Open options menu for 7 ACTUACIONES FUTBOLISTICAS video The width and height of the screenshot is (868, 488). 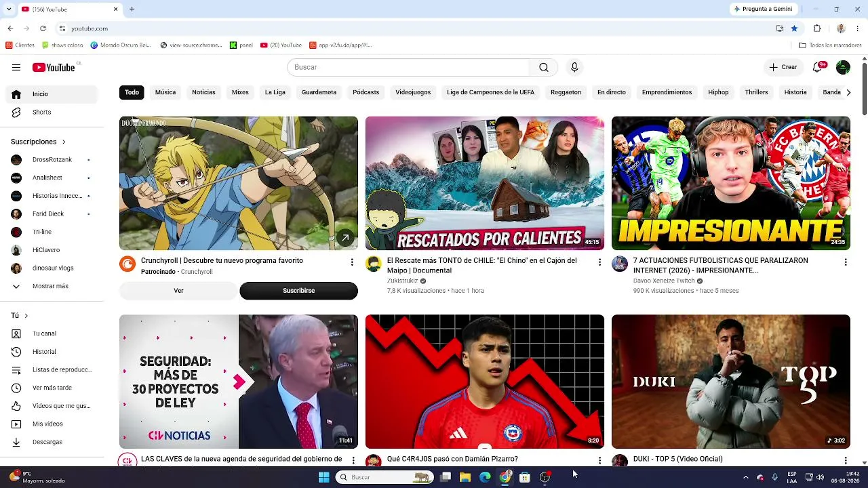[x=845, y=262]
